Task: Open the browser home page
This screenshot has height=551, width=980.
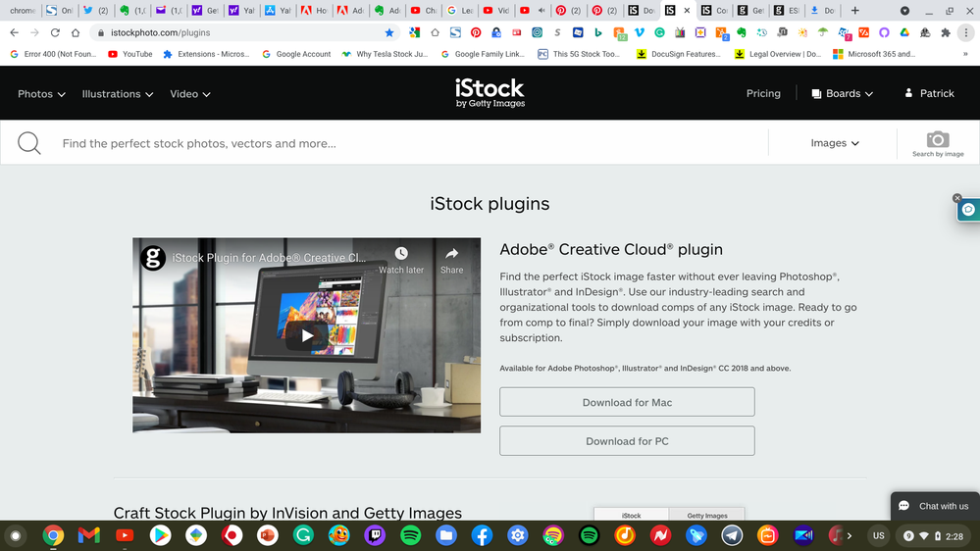Action: tap(76, 32)
